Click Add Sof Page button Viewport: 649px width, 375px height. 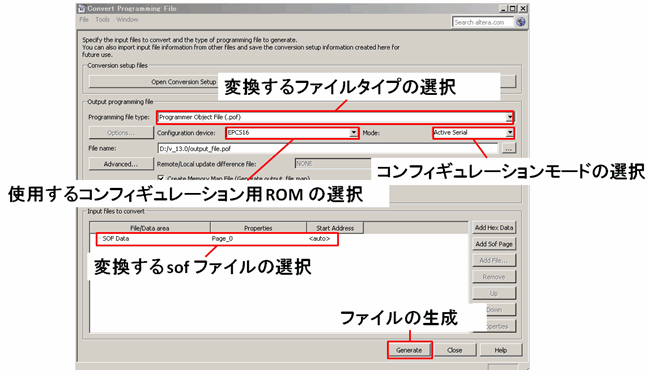click(494, 244)
